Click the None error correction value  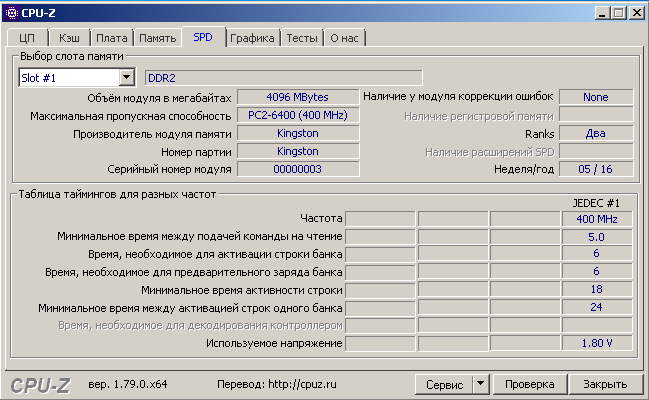(x=596, y=97)
